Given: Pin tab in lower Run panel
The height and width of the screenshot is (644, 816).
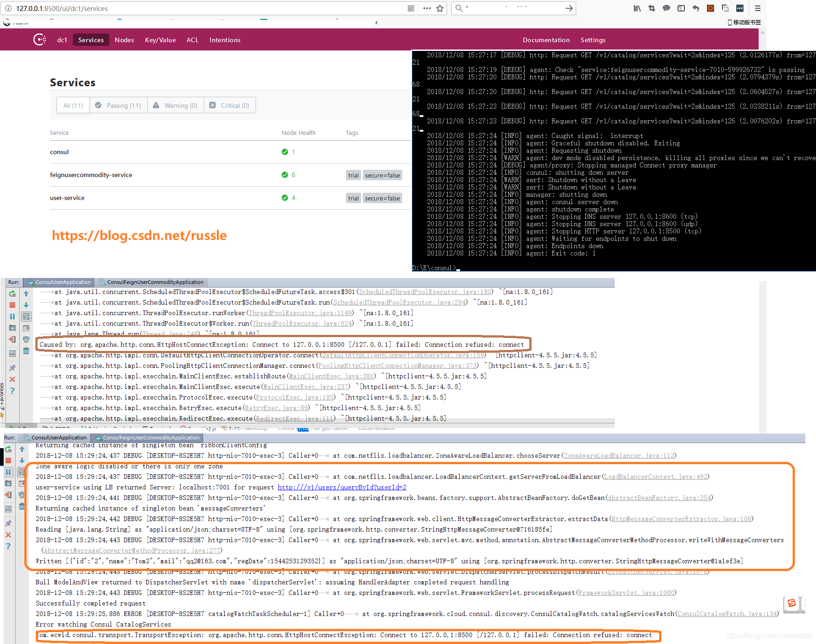Looking at the screenshot, I should point(8,523).
